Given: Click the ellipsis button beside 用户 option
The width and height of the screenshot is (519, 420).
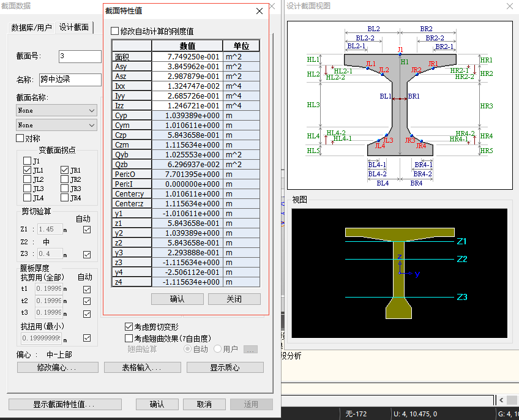Looking at the screenshot, I should [250, 349].
